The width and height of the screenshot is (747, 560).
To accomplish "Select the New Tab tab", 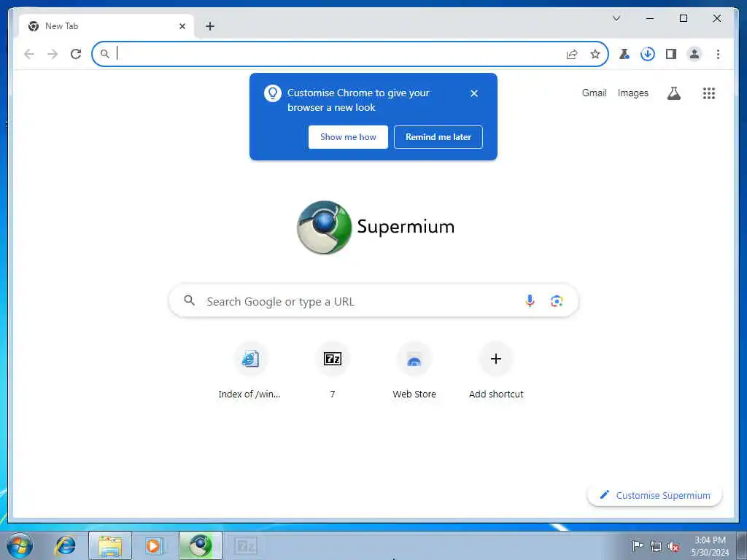I will click(107, 26).
